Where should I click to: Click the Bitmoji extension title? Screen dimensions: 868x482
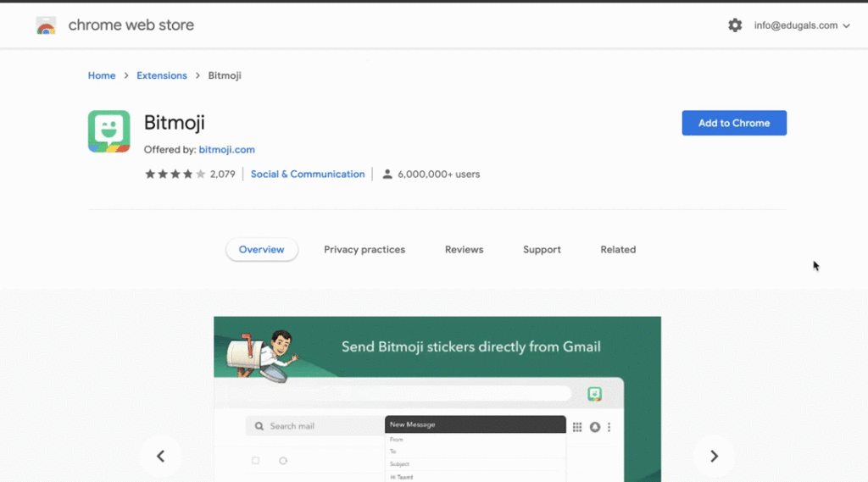click(x=175, y=122)
